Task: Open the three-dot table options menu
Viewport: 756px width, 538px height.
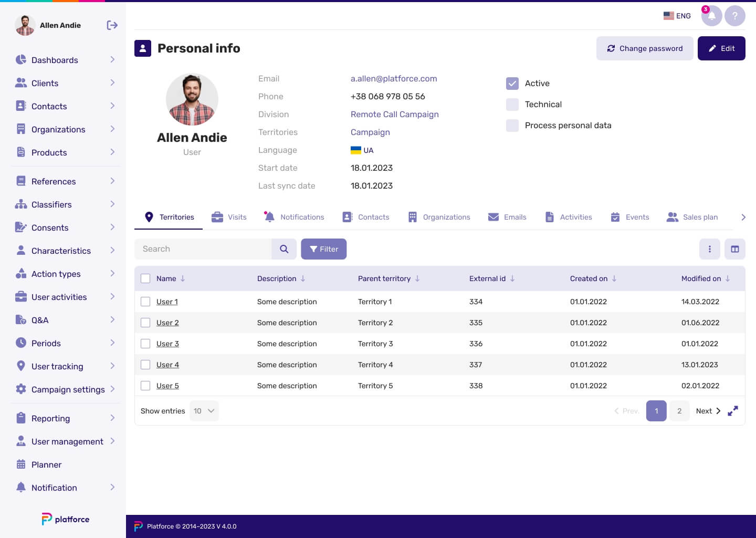Action: [x=710, y=249]
